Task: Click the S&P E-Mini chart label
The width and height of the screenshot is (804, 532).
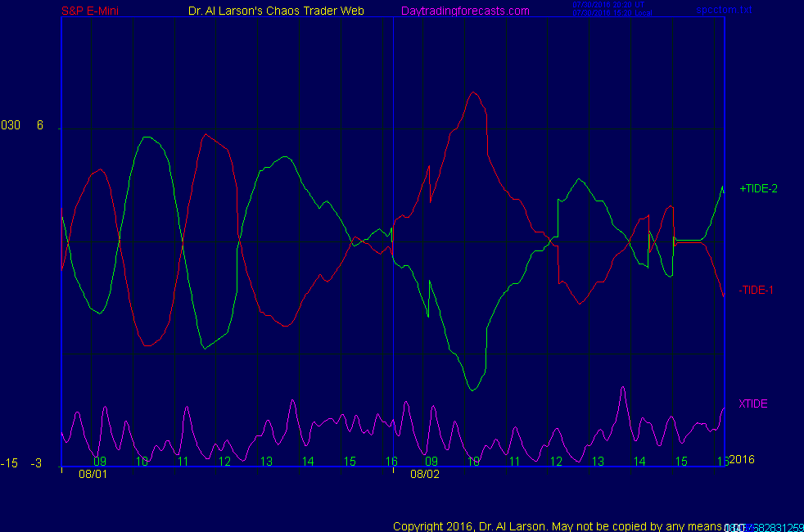Action: pyautogui.click(x=90, y=11)
